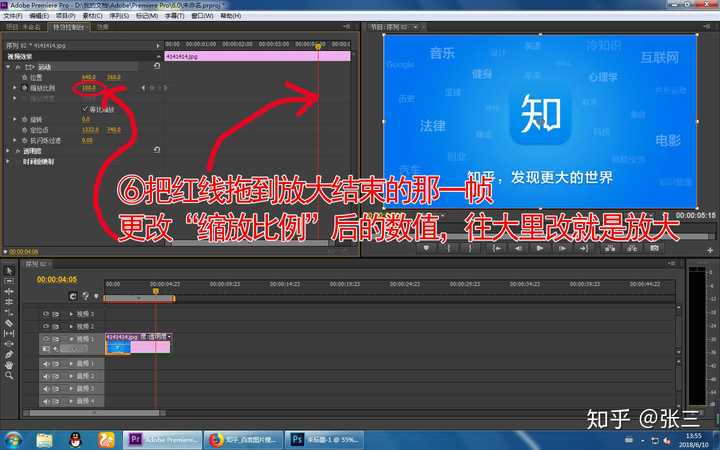Image resolution: width=720 pixels, height=450 pixels.
Task: Open the 编辑(E) menu
Action: pyautogui.click(x=39, y=16)
